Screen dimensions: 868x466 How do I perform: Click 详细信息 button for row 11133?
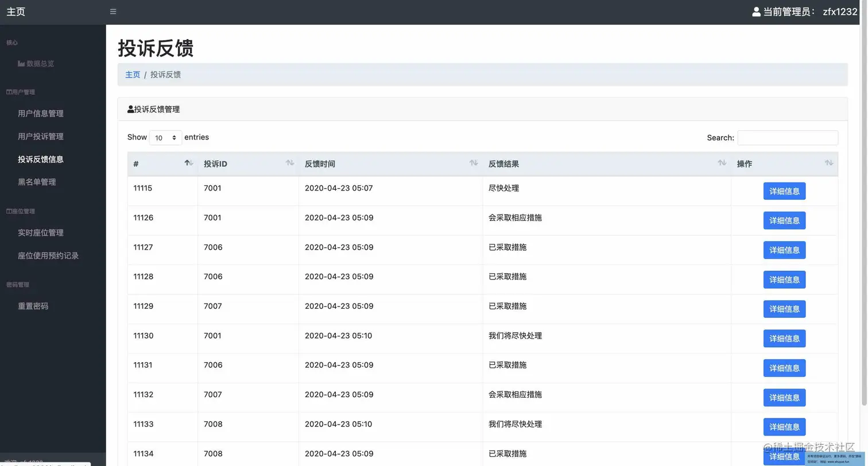point(784,427)
